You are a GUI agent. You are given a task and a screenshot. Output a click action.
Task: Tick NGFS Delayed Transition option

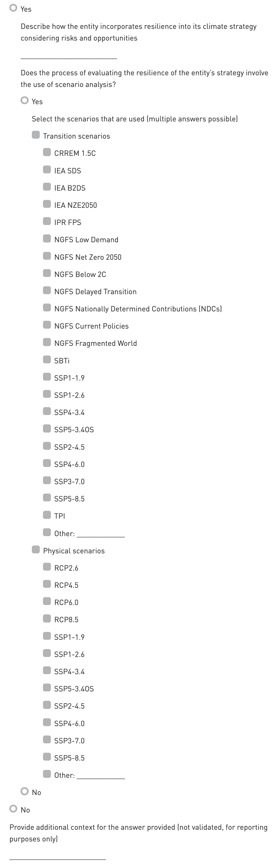click(47, 290)
